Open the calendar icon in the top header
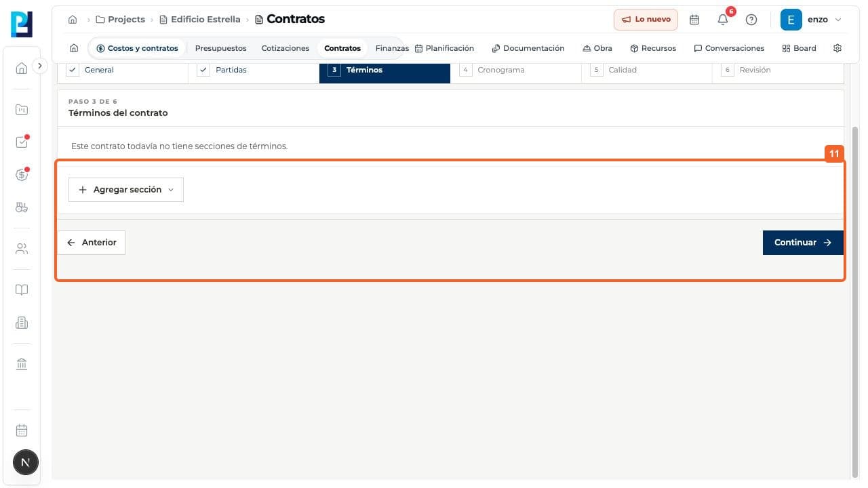 point(694,20)
